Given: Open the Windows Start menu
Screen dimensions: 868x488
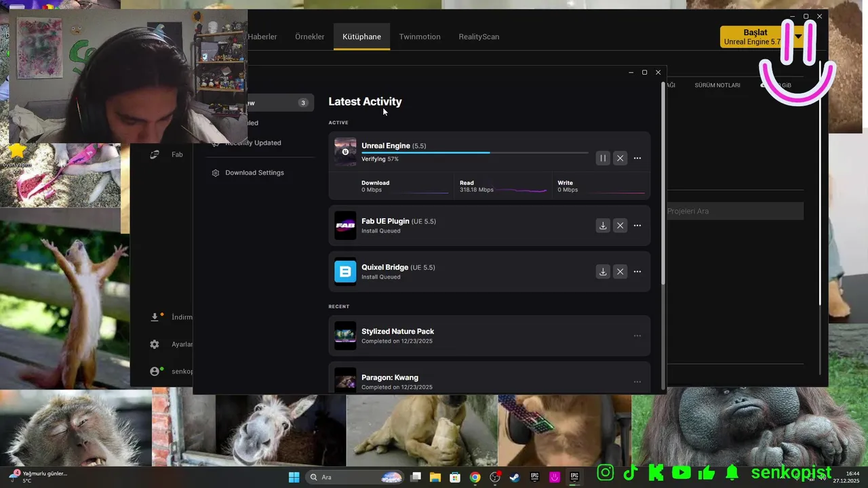Looking at the screenshot, I should 294,477.
